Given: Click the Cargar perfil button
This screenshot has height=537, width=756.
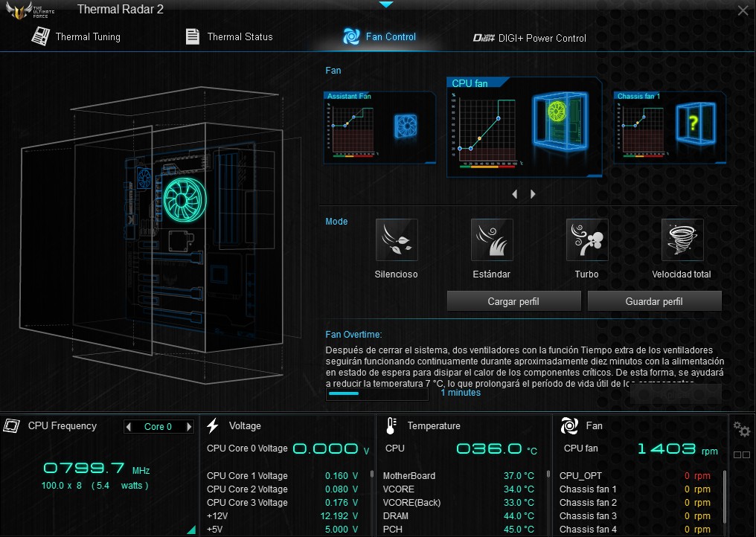Looking at the screenshot, I should pos(513,301).
